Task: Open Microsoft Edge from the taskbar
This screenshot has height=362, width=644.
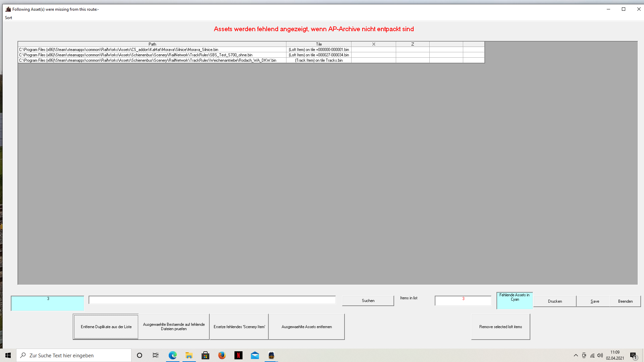Action: pyautogui.click(x=173, y=355)
